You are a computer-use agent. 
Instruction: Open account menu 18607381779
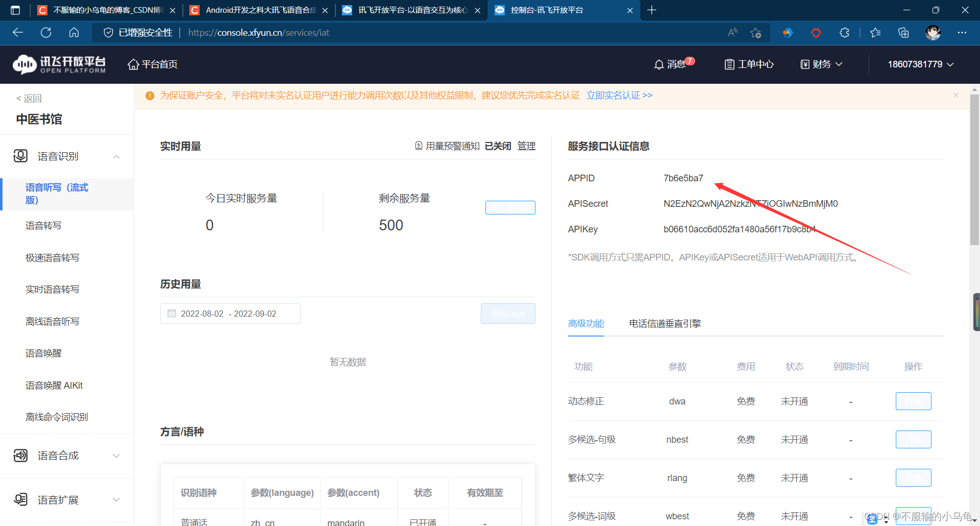click(x=921, y=64)
